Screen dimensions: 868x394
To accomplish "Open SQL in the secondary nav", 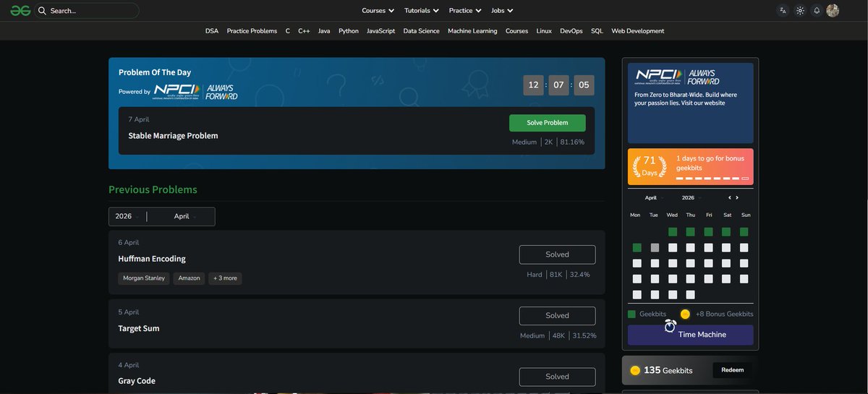I will pyautogui.click(x=597, y=31).
